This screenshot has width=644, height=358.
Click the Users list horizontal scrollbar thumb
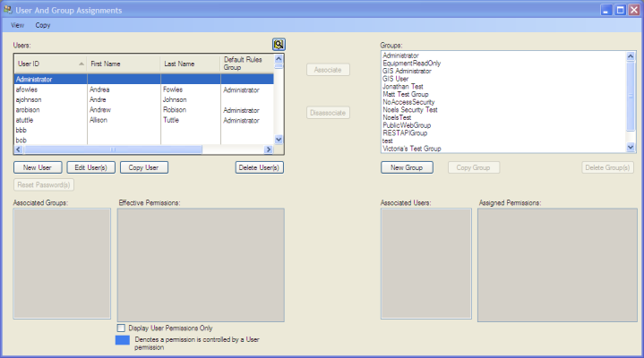pyautogui.click(x=113, y=149)
